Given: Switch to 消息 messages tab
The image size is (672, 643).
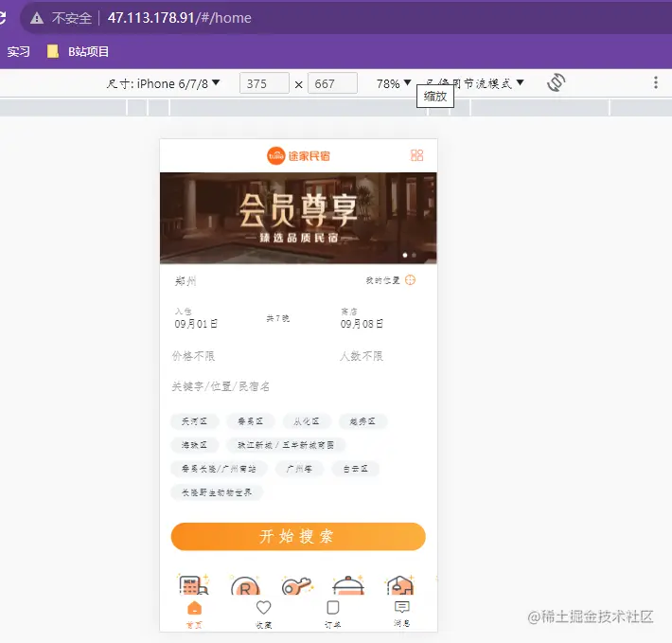Looking at the screenshot, I should pyautogui.click(x=401, y=614).
